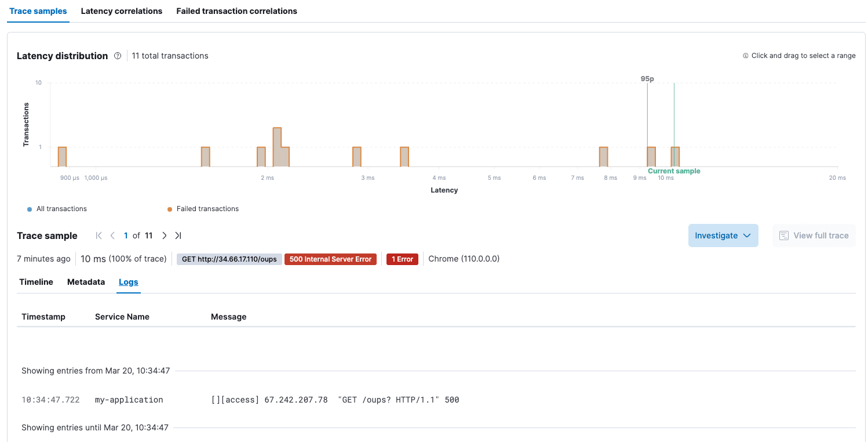Switch to Latency correlations tab
Image resolution: width=868 pixels, height=442 pixels.
click(x=122, y=11)
